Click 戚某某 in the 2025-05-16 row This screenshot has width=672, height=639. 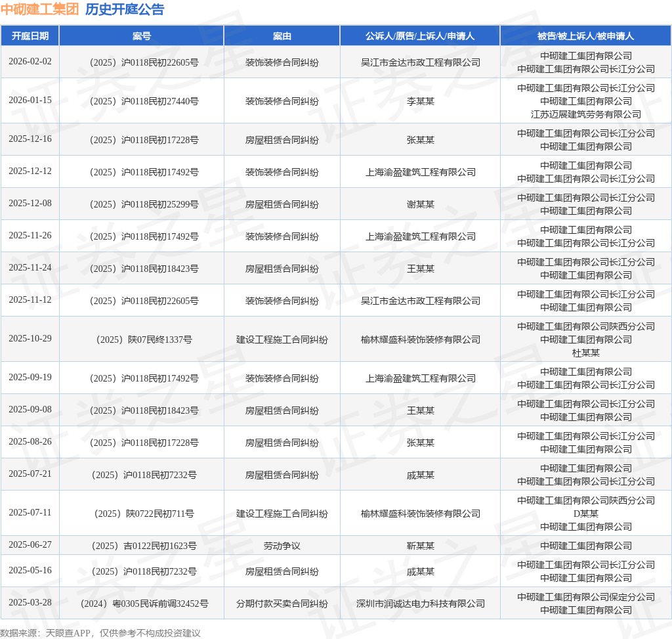click(x=421, y=571)
